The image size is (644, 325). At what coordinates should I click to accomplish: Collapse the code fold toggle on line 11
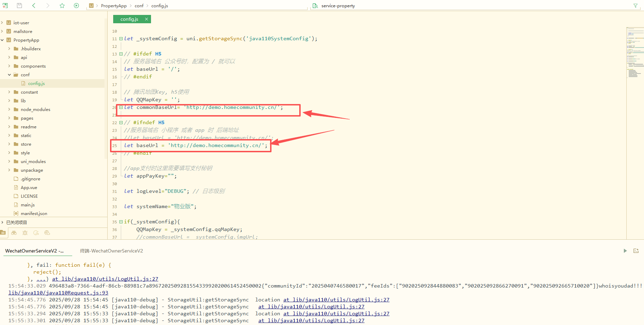click(121, 39)
